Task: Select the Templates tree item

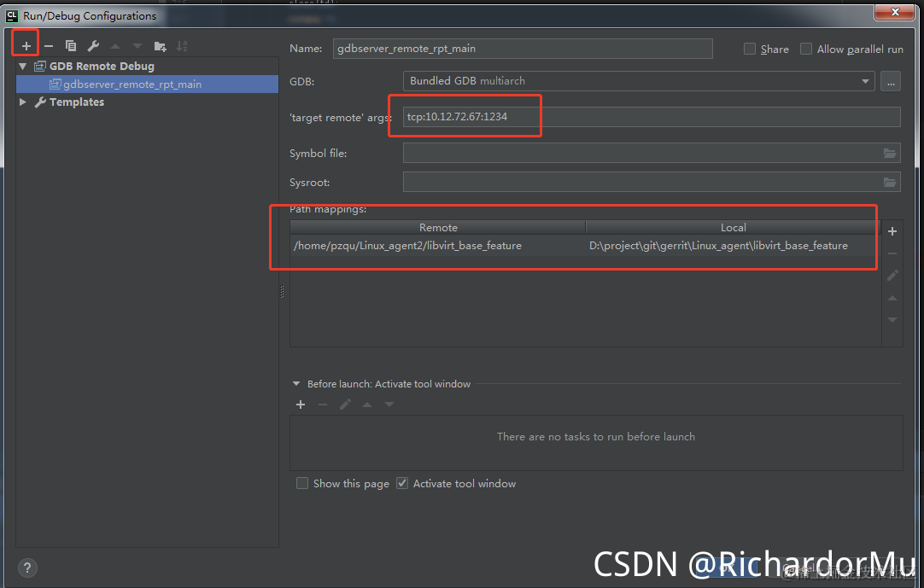Action: (x=77, y=102)
